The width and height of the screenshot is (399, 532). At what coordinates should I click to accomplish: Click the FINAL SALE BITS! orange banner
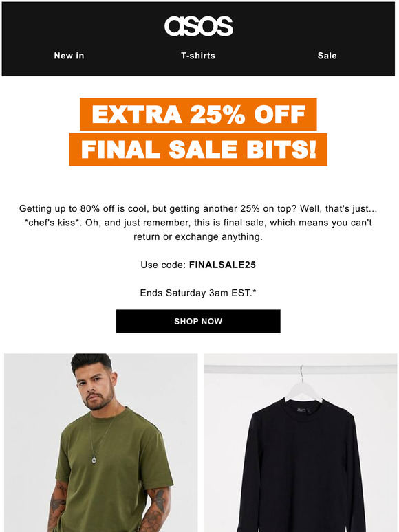(198, 149)
